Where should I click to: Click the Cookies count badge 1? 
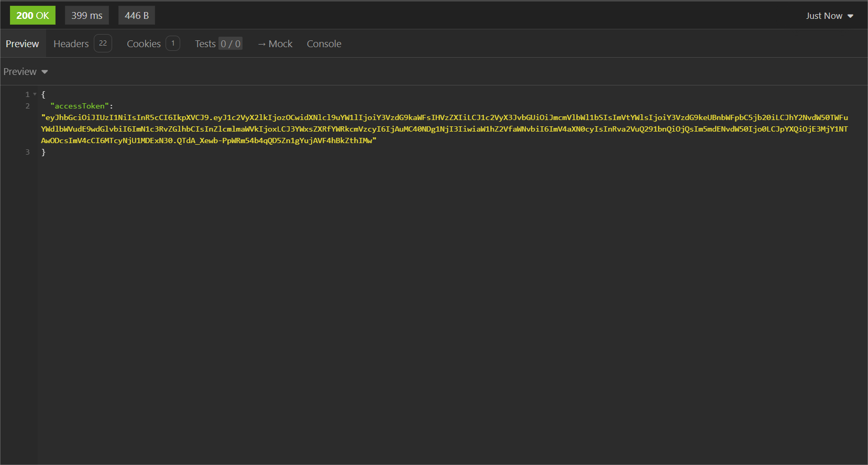173,44
